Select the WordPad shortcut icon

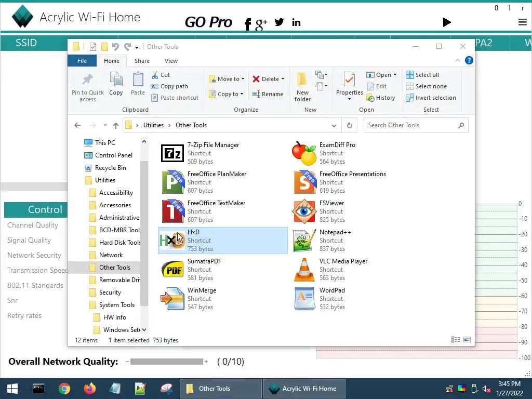click(x=304, y=299)
